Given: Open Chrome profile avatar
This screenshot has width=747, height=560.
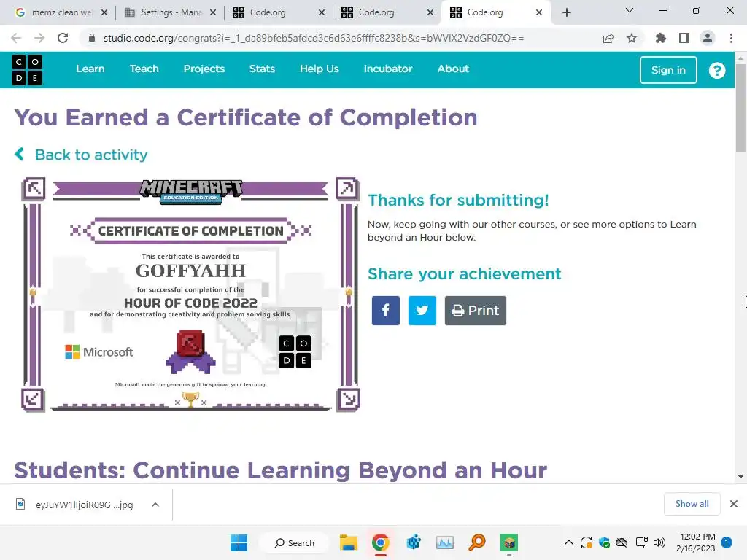Looking at the screenshot, I should 708,38.
